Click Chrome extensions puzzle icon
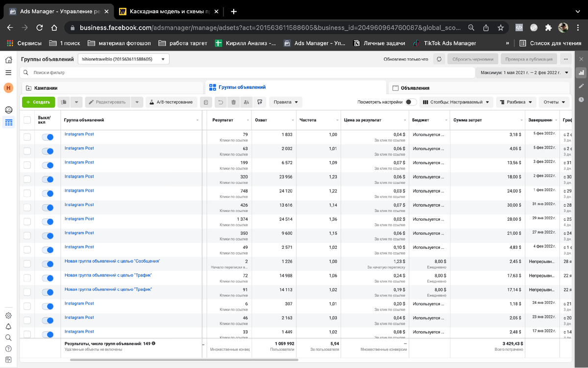Image resolution: width=588 pixels, height=368 pixels. pos(548,28)
